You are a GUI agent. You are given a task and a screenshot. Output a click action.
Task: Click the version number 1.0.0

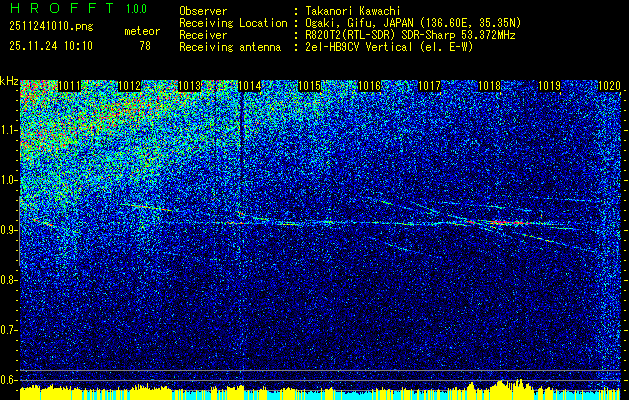coord(136,9)
